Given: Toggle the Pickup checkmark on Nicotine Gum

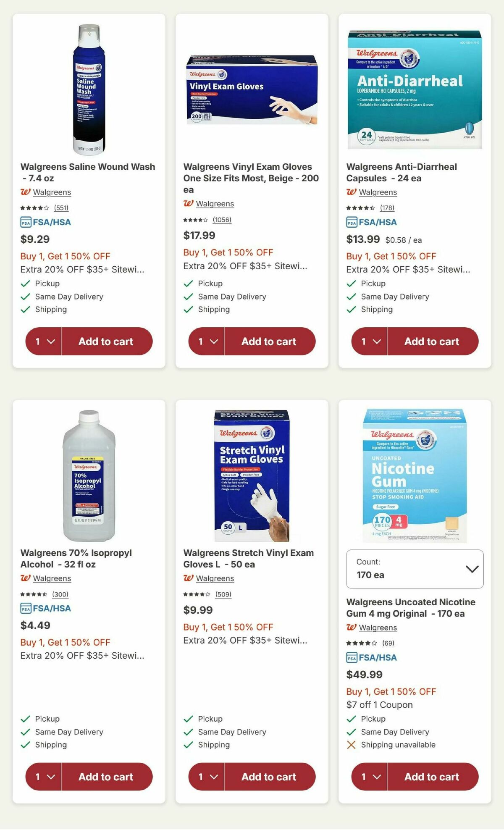Looking at the screenshot, I should (x=351, y=719).
